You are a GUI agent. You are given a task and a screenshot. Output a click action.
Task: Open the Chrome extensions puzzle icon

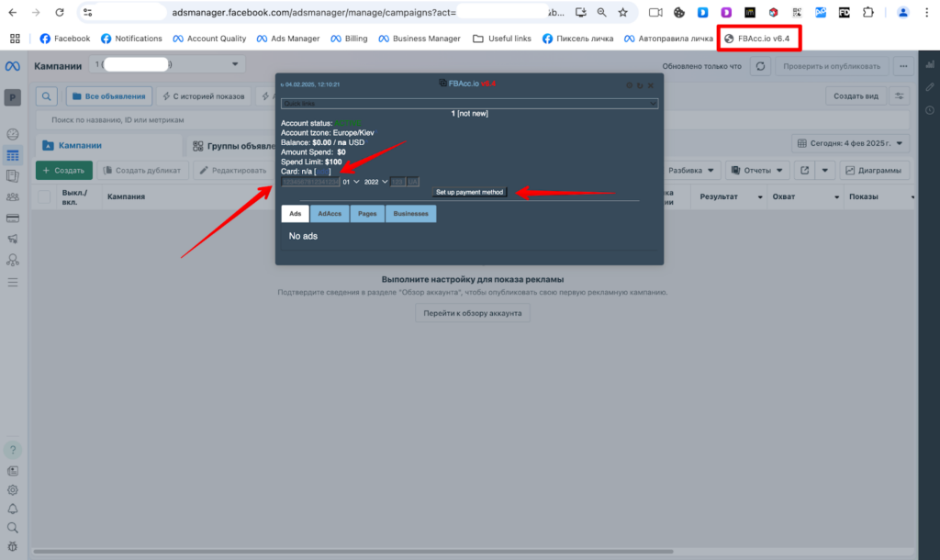pyautogui.click(x=868, y=13)
